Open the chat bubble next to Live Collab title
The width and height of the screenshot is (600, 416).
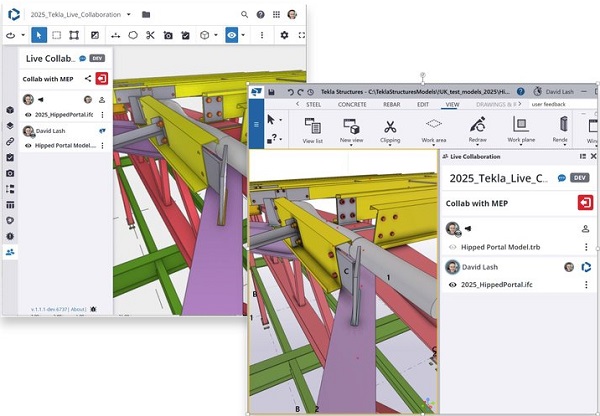point(82,59)
